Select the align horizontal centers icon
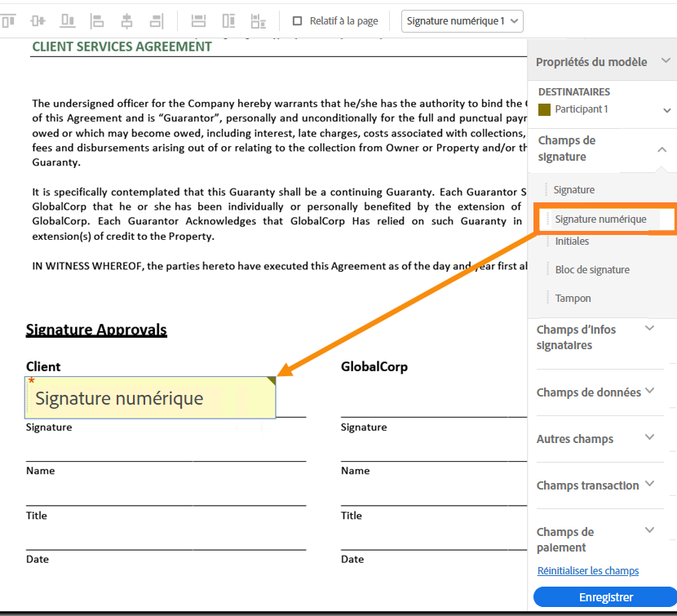 click(127, 20)
